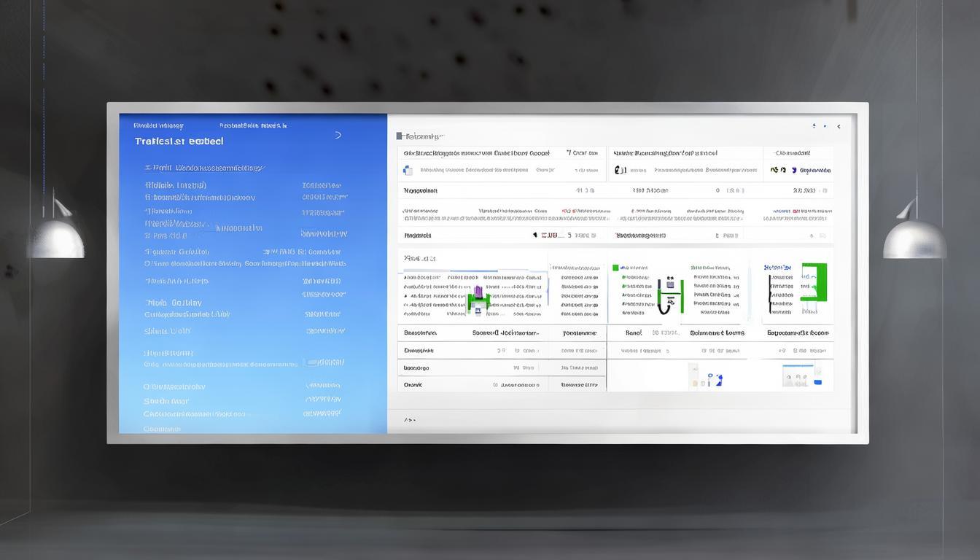Click the blue puzzle icon in first card
Viewport: 980px width, 560px height.
click(408, 170)
